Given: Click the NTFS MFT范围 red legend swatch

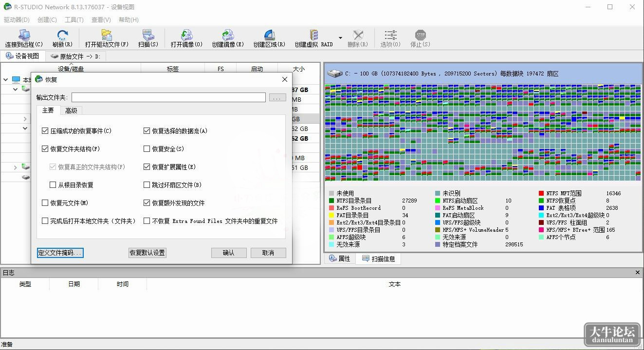Looking at the screenshot, I should click(x=541, y=193).
